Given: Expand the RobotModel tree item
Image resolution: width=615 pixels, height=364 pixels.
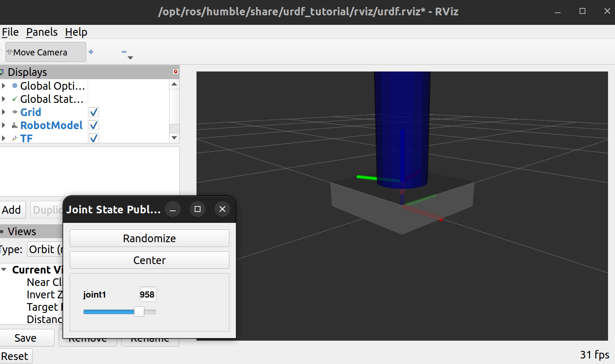Looking at the screenshot, I should coord(4,125).
